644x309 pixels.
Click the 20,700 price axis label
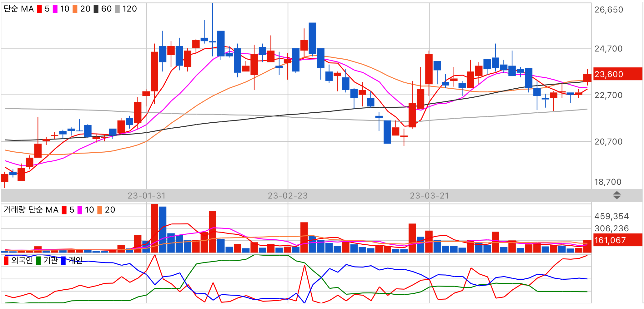[608, 142]
